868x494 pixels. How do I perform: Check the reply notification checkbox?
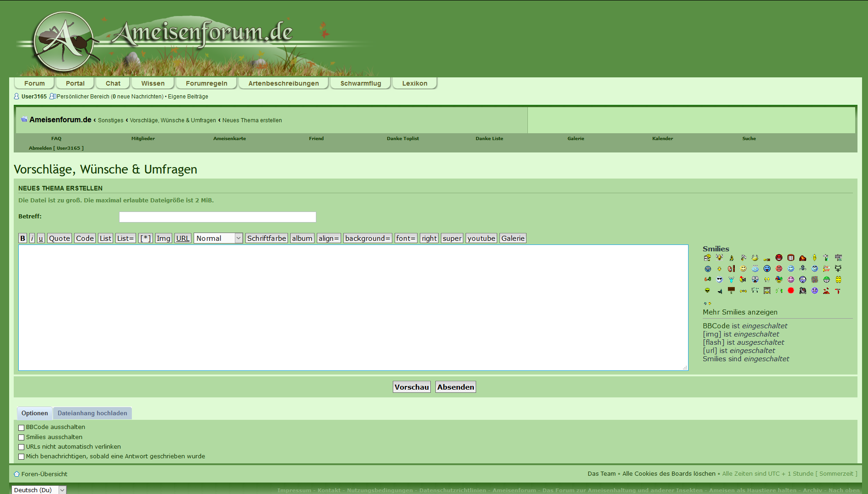(21, 456)
